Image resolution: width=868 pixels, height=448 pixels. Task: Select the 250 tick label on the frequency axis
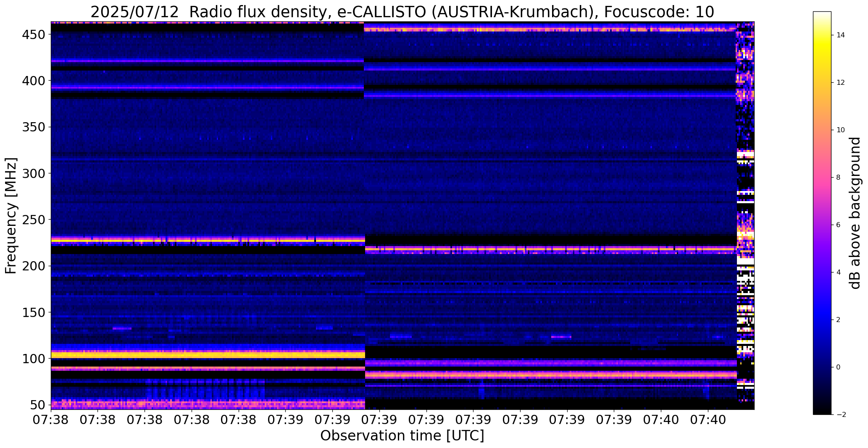click(34, 220)
